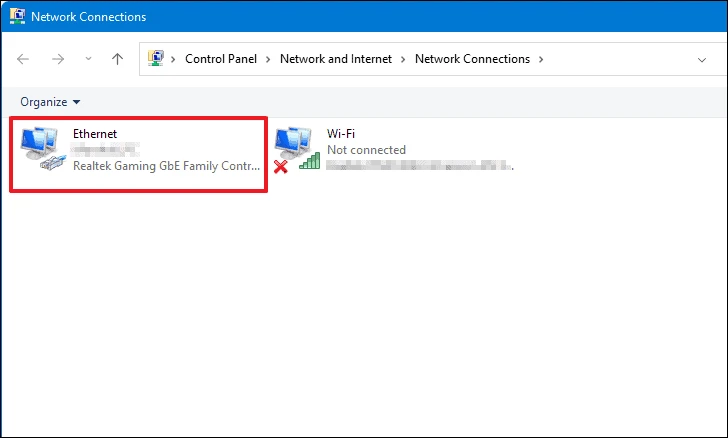Expand chevron before Control Panel breadcrumb
The image size is (728, 438).
coord(173,59)
